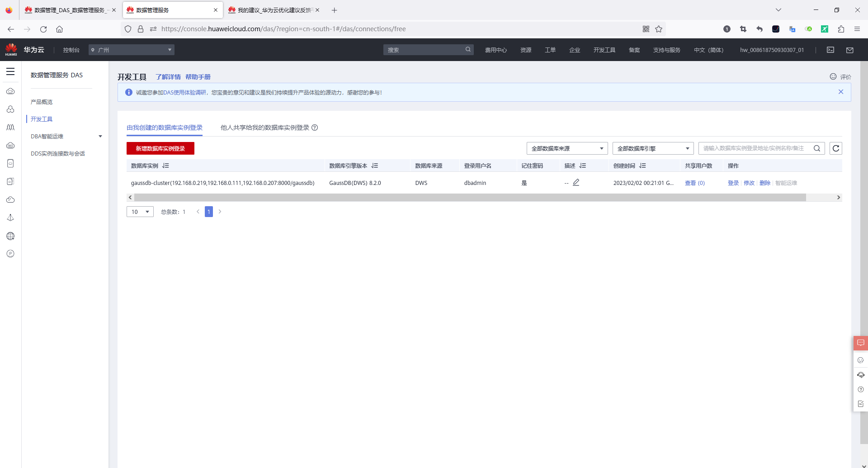Open DDS实例连接数与会话 in the sidebar
The image size is (868, 468).
tap(58, 153)
